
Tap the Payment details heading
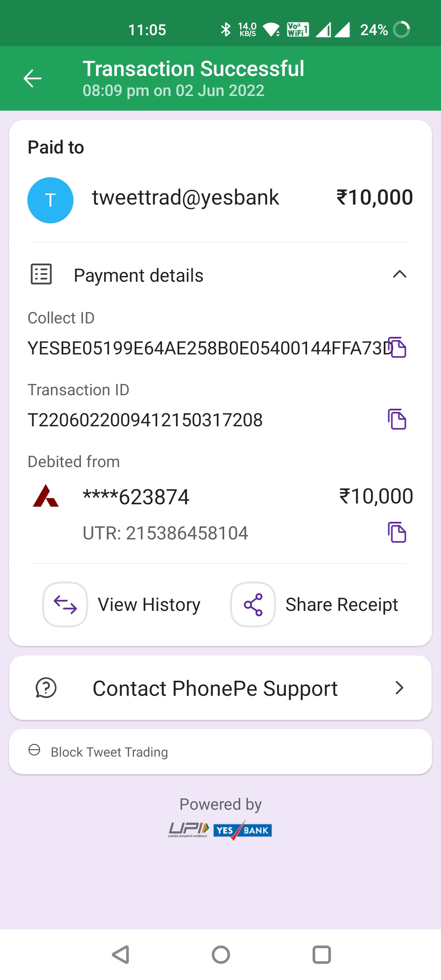138,276
